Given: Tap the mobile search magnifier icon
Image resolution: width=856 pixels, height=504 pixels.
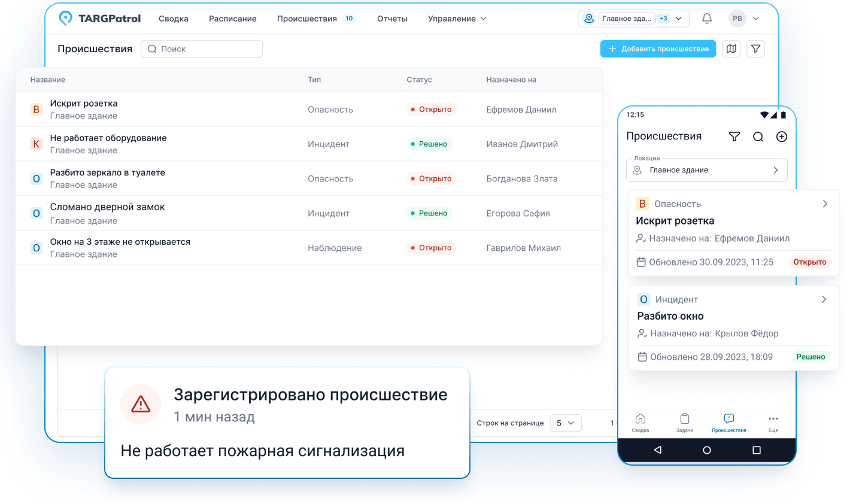Looking at the screenshot, I should 758,136.
